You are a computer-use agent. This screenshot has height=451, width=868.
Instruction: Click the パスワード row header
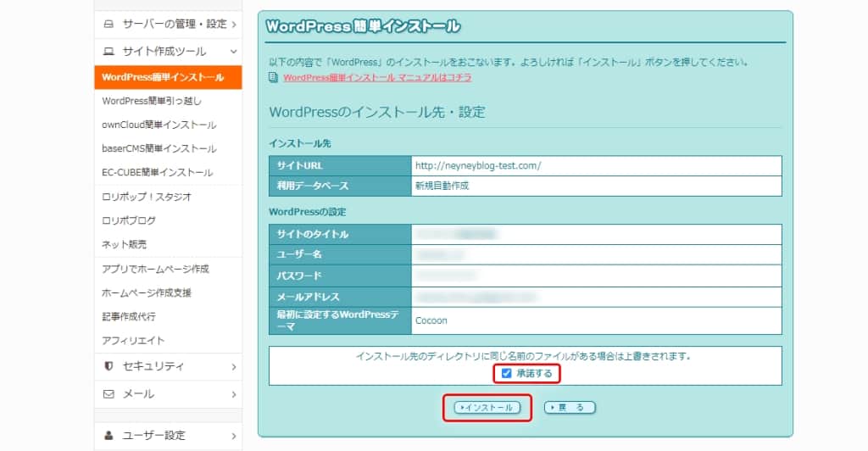[x=340, y=276]
